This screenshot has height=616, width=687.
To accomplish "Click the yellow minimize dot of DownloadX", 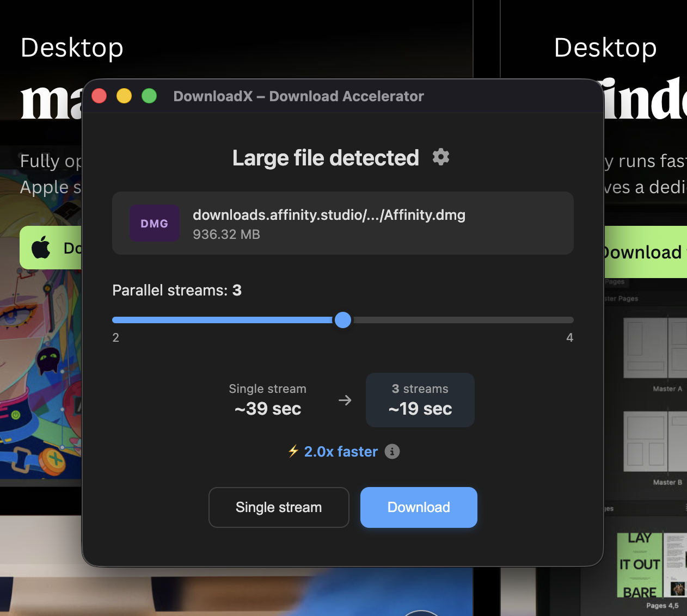I will [x=124, y=96].
